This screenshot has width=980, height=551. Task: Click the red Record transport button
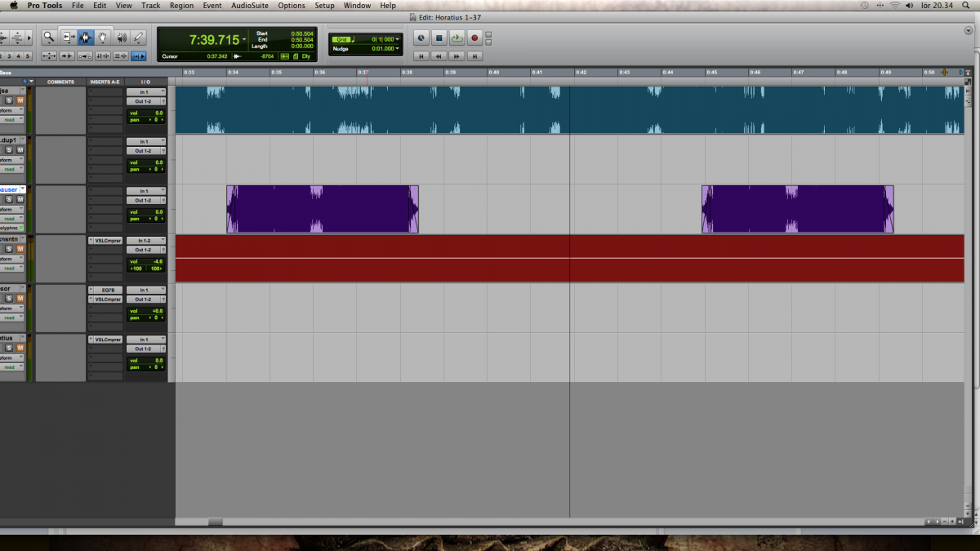pyautogui.click(x=474, y=38)
